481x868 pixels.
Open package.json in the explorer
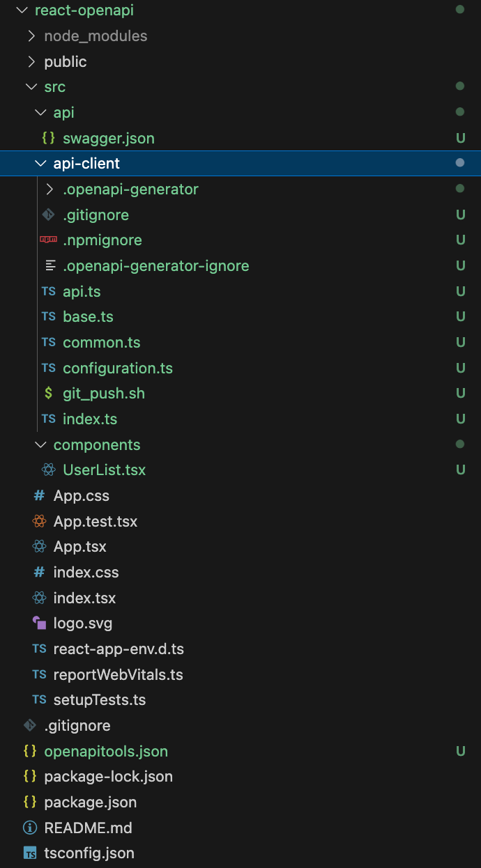(90, 802)
